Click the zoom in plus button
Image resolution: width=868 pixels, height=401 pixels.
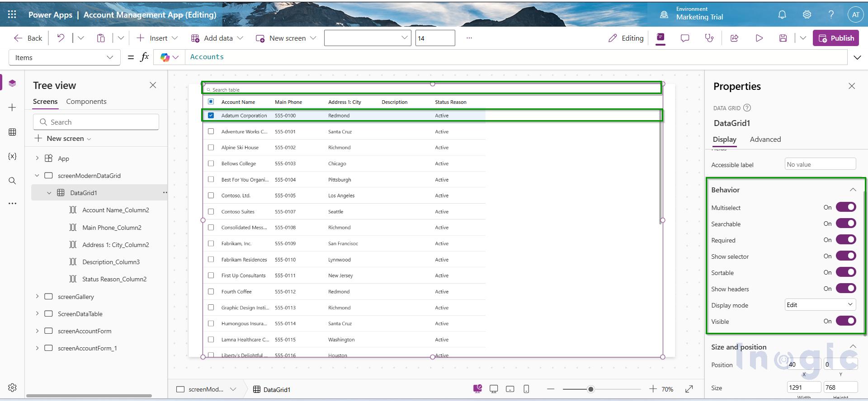click(x=653, y=389)
